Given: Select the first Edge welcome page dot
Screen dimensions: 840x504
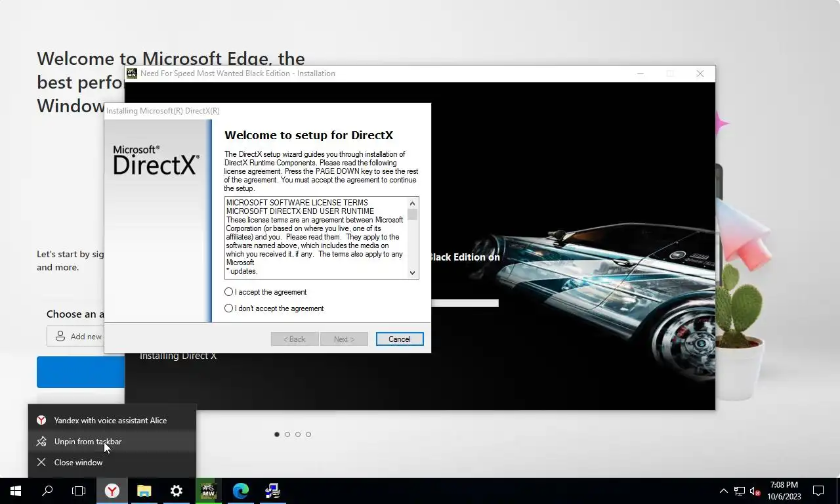Looking at the screenshot, I should (277, 434).
